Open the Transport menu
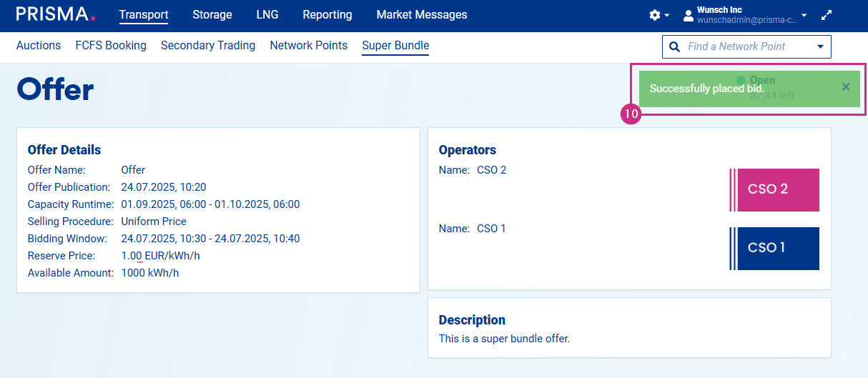The height and width of the screenshot is (378, 868). tap(144, 15)
